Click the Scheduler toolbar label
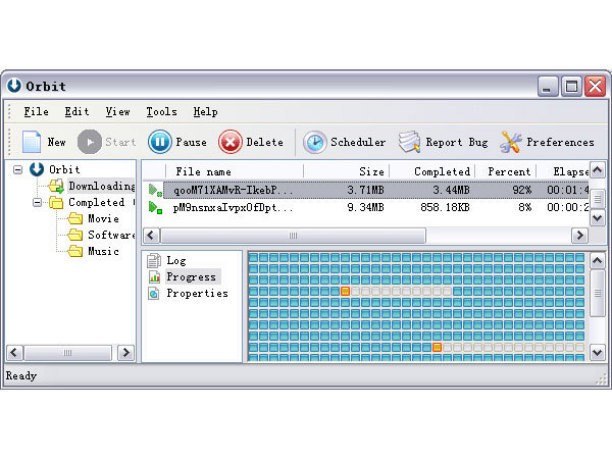The image size is (612, 459). point(358,142)
